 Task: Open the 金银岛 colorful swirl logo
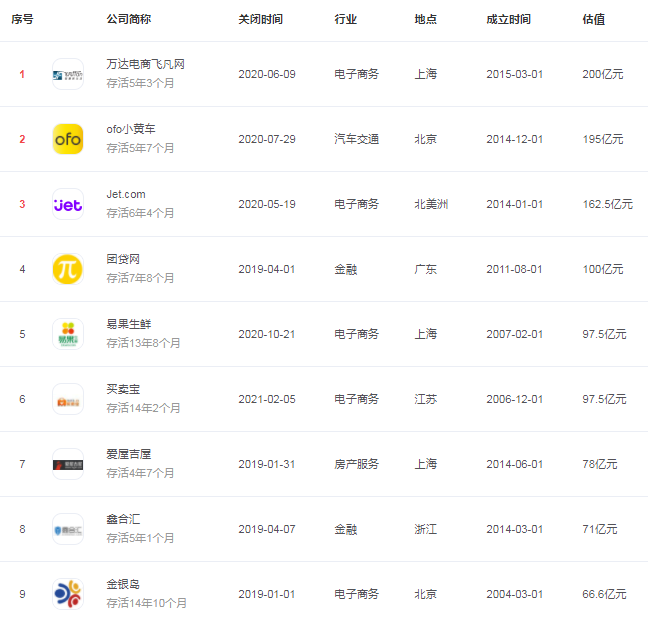point(68,594)
